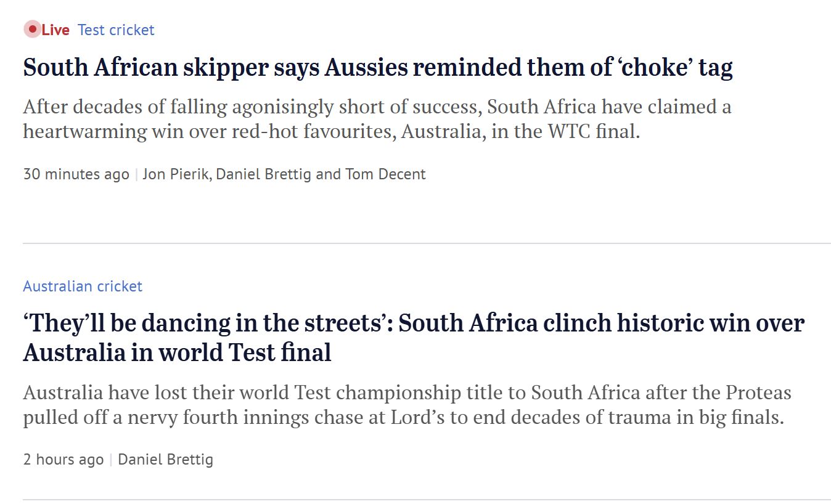Click the summary starting 'Australia have lost their'
Viewport: 831px width, 504px height.
click(407, 405)
